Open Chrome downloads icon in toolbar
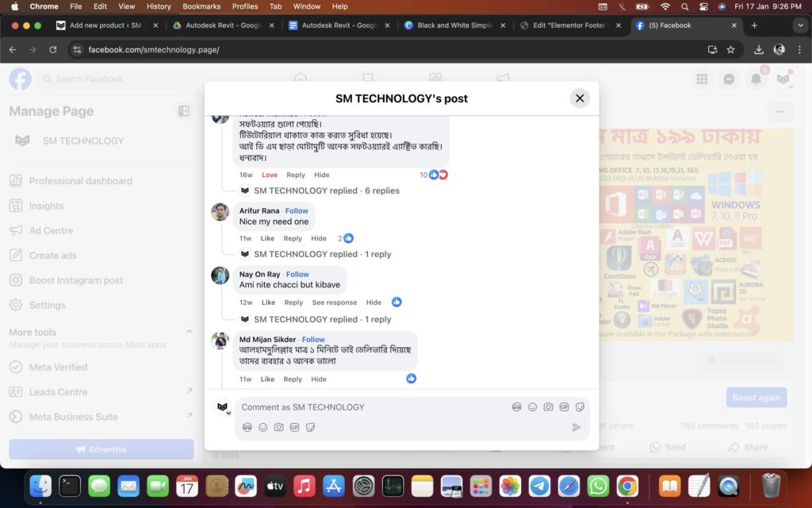The image size is (812, 508). [757, 49]
